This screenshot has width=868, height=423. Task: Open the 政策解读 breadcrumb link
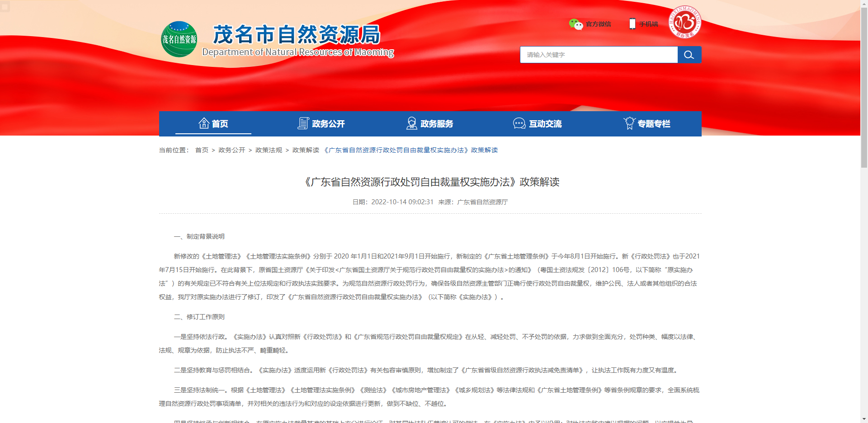point(305,150)
